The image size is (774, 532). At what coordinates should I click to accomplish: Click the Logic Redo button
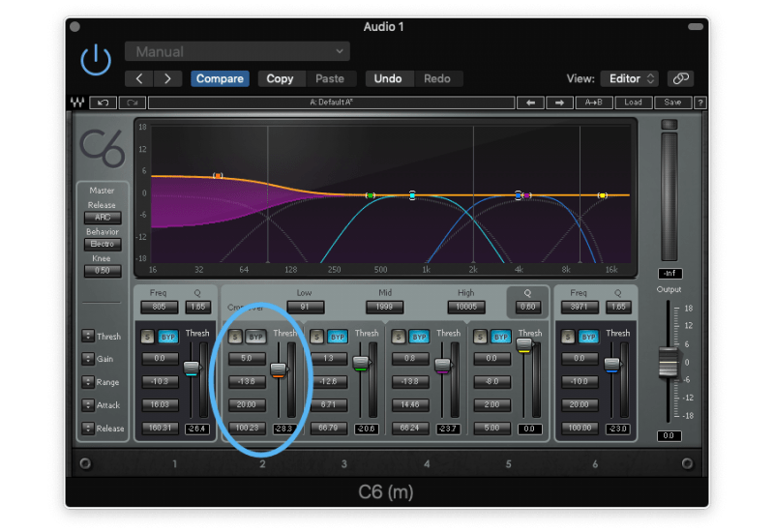point(437,79)
